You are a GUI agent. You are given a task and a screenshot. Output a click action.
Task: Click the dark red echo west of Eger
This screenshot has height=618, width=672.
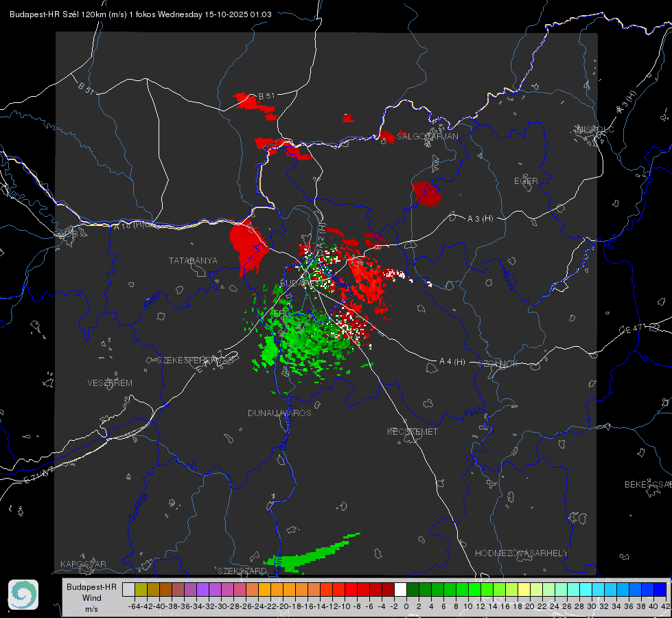point(426,194)
